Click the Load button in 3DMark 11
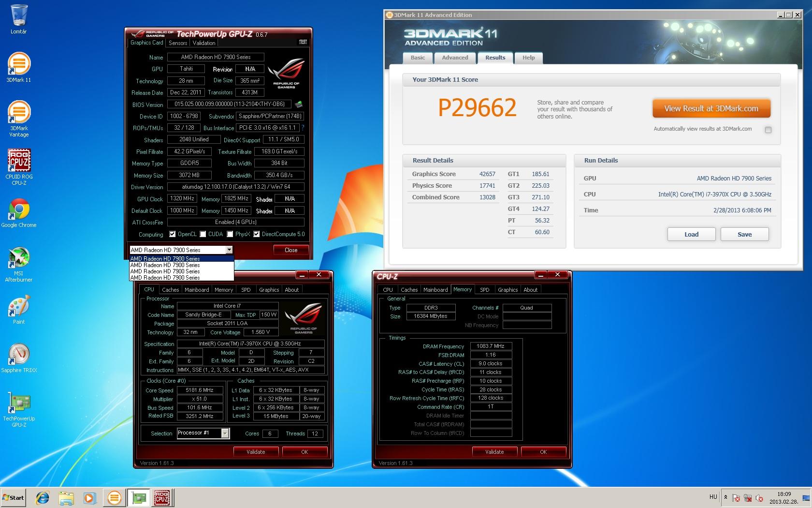 (691, 234)
